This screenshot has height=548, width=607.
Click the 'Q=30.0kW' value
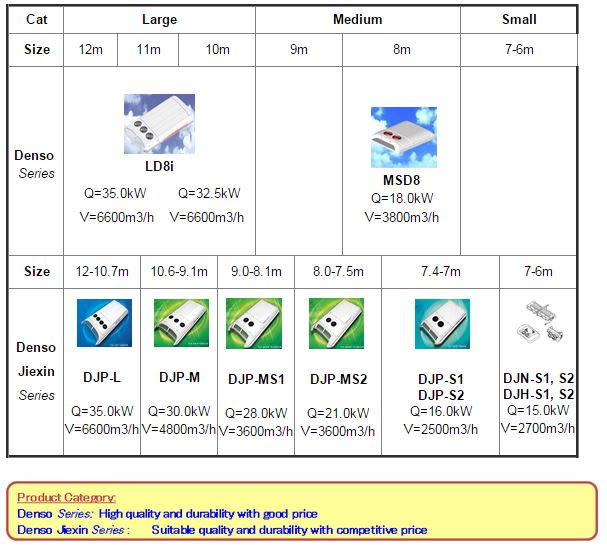[179, 411]
